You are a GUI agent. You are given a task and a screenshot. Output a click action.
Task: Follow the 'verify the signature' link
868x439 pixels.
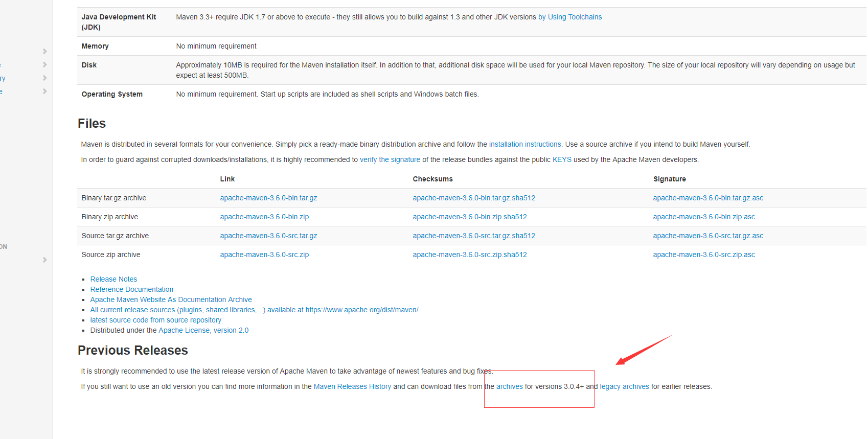[x=390, y=159]
